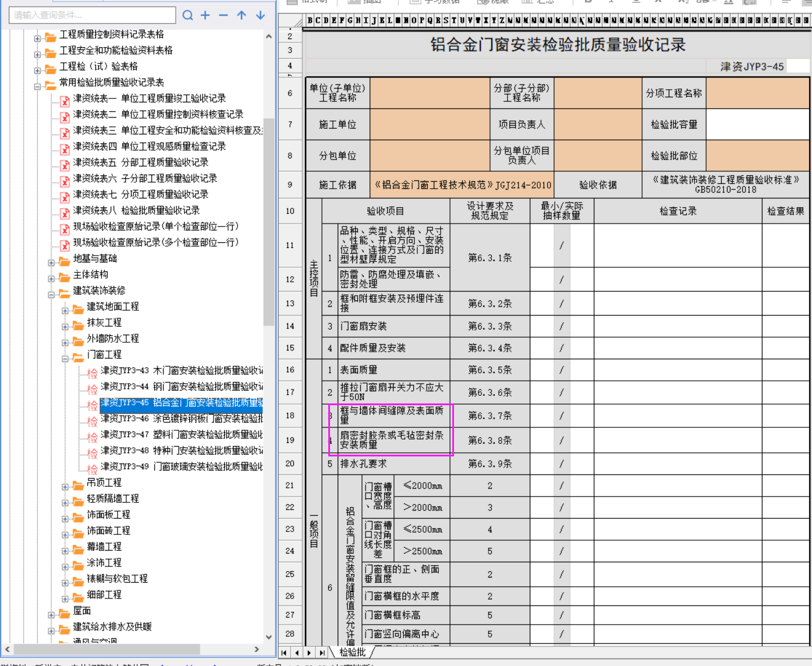The height and width of the screenshot is (666, 812).
Task: Click the search magnifier icon
Action: pyautogui.click(x=187, y=15)
